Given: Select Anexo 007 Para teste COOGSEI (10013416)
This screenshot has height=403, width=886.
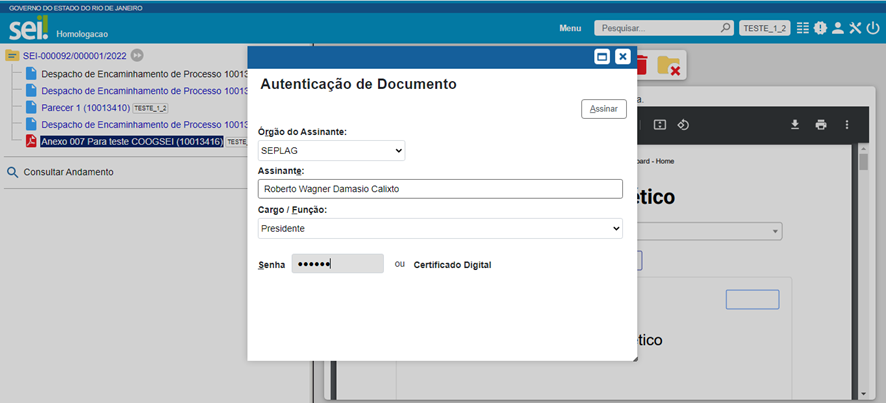Looking at the screenshot, I should (132, 141).
